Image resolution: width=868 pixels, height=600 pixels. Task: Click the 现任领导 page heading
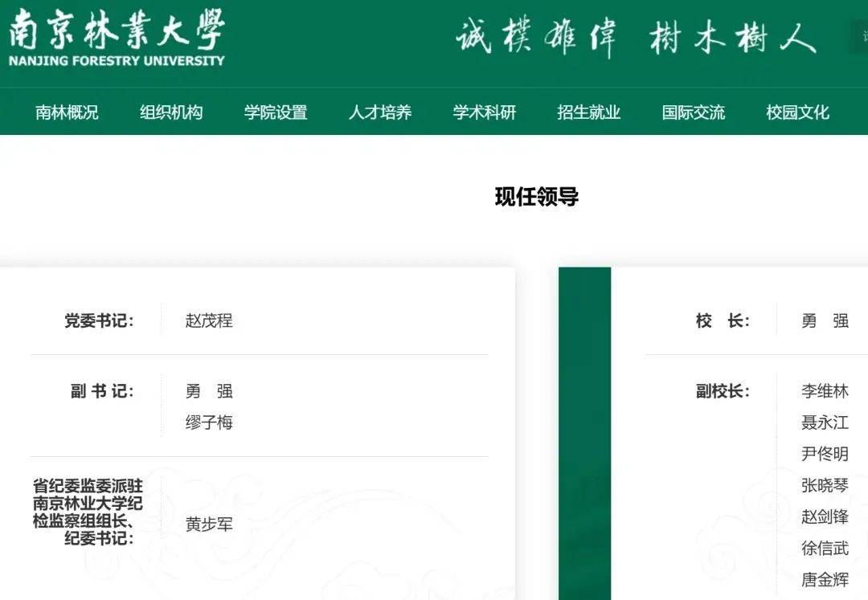(x=536, y=196)
